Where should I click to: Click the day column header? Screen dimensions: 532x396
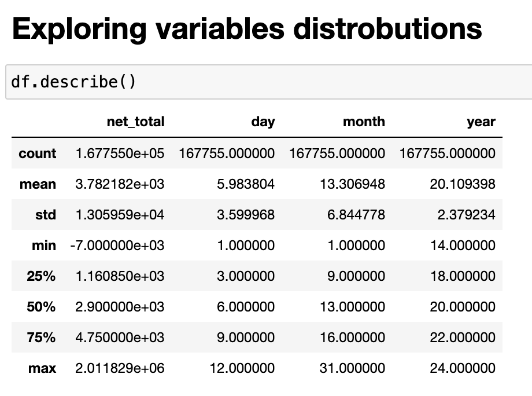point(263,122)
